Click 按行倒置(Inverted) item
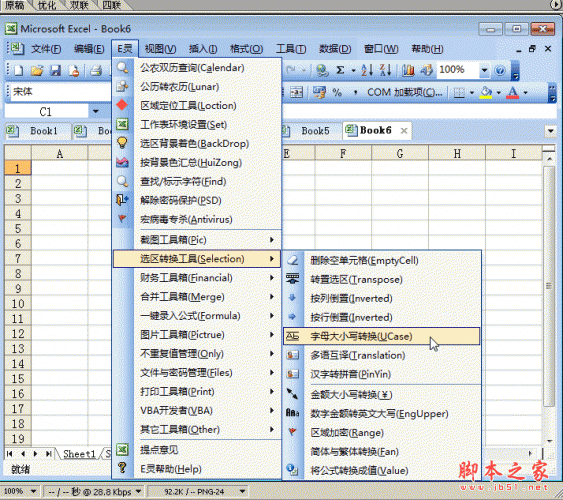 coord(382,318)
